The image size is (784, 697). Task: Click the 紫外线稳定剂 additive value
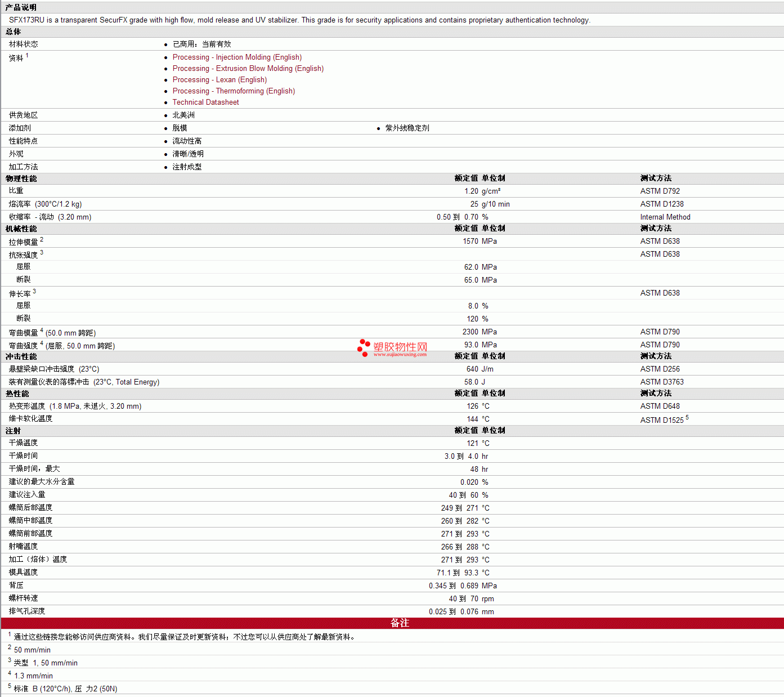point(407,128)
